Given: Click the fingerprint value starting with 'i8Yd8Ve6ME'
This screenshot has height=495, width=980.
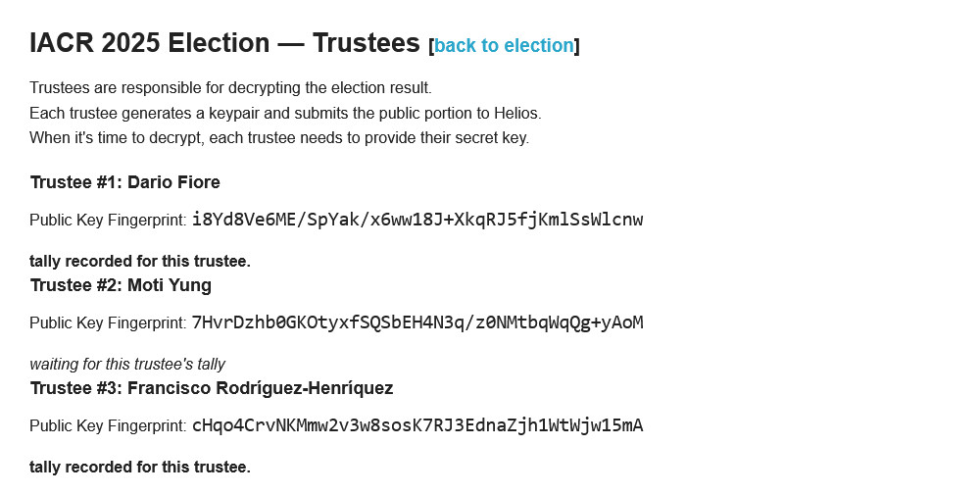Looking at the screenshot, I should [x=417, y=219].
